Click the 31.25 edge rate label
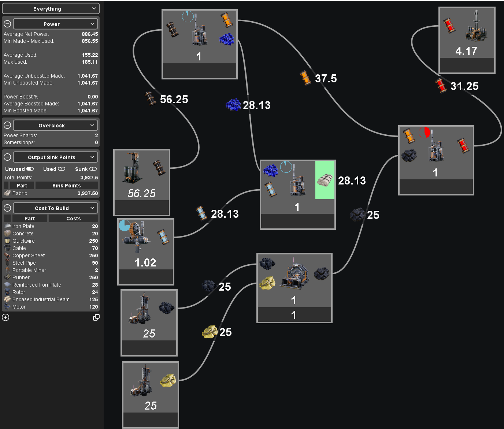 pos(464,86)
